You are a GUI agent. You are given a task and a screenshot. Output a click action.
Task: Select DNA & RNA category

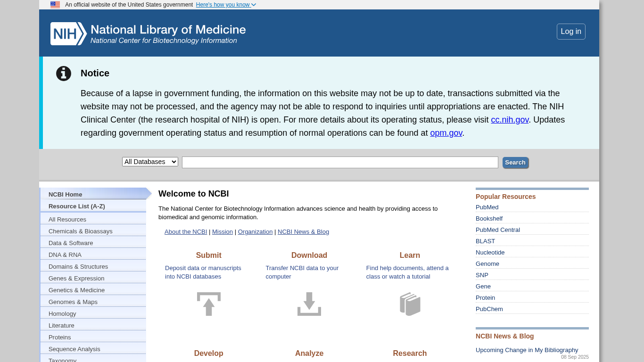(93, 255)
